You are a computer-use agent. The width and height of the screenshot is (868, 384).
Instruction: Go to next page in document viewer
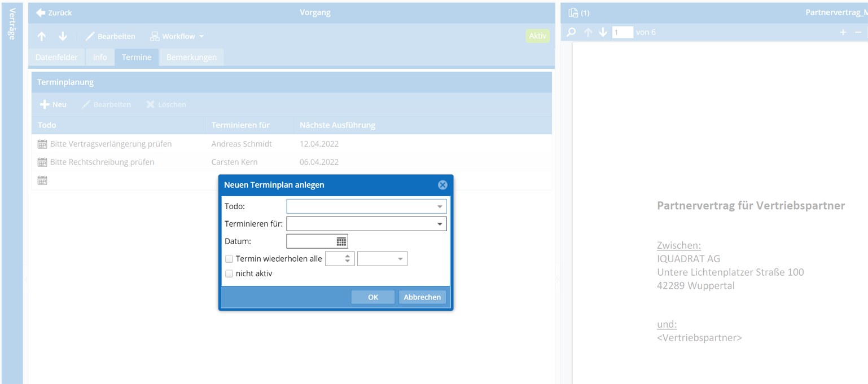(x=603, y=32)
